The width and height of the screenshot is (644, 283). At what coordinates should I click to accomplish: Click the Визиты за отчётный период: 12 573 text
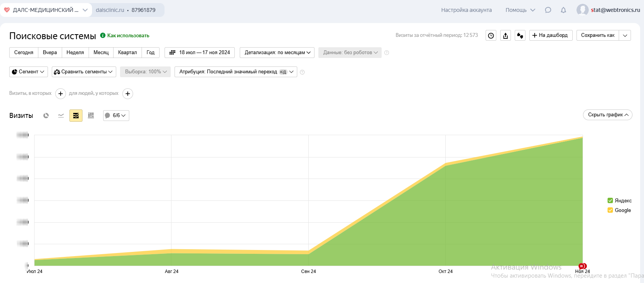click(x=437, y=35)
